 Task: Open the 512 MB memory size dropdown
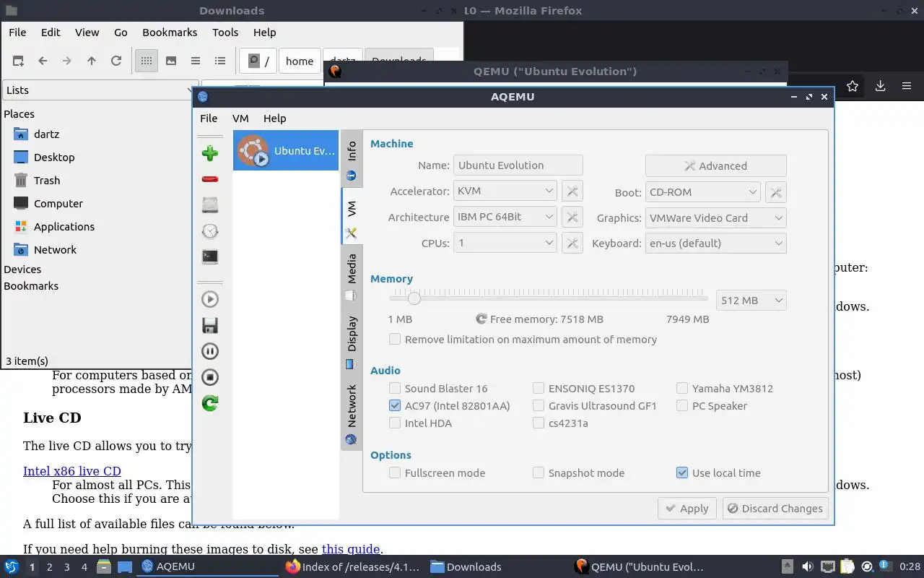tap(751, 301)
